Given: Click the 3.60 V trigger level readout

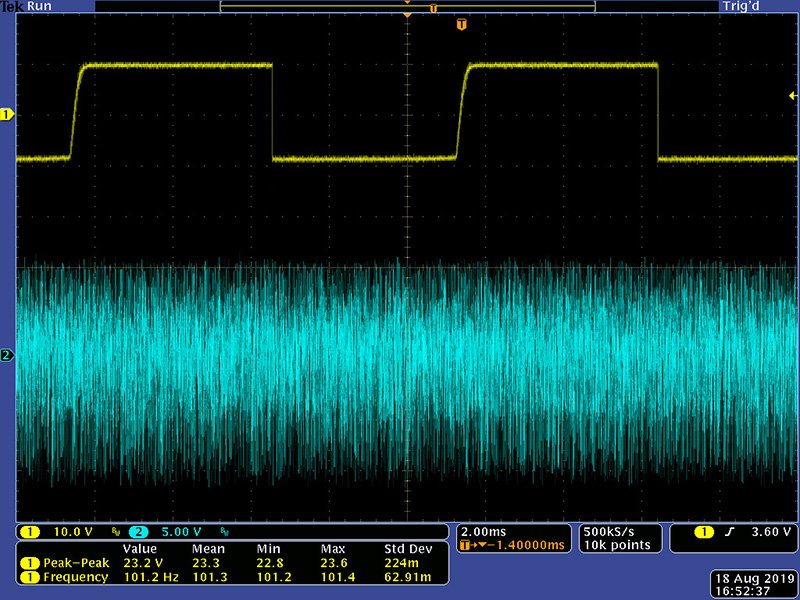Looking at the screenshot, I should click(774, 531).
